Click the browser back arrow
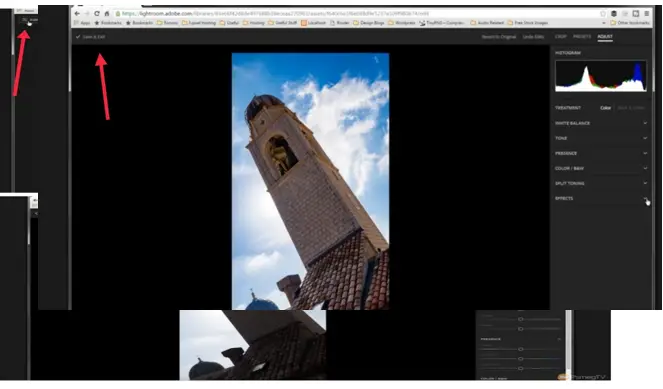This screenshot has width=663, height=389. [77, 14]
